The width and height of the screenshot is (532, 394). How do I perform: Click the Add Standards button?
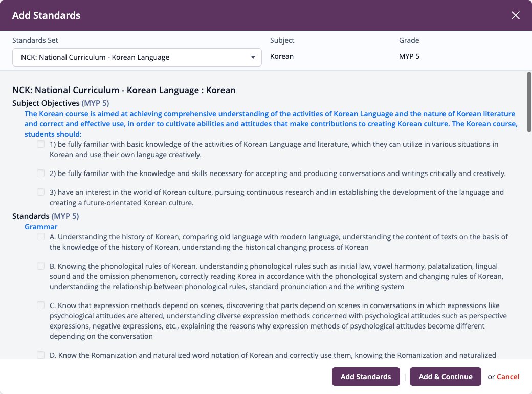click(366, 377)
